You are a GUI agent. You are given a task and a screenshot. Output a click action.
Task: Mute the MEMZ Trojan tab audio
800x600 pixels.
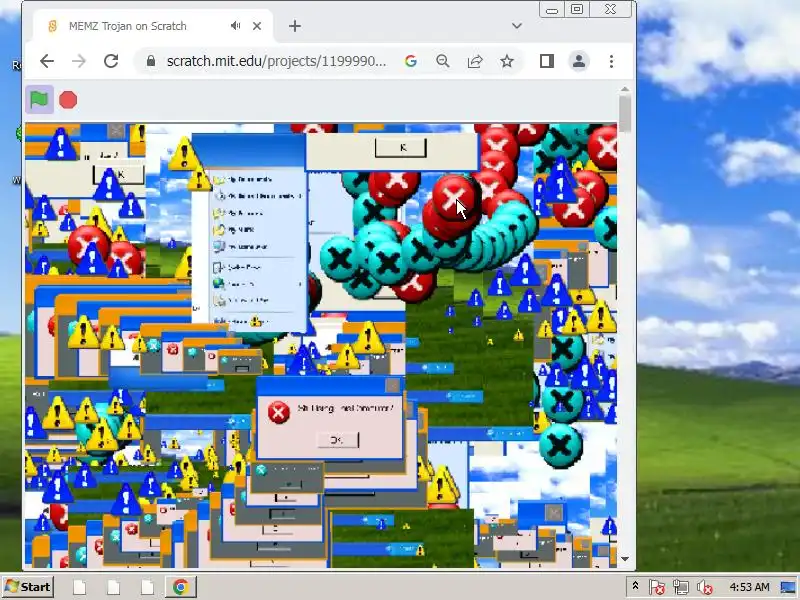tap(235, 26)
